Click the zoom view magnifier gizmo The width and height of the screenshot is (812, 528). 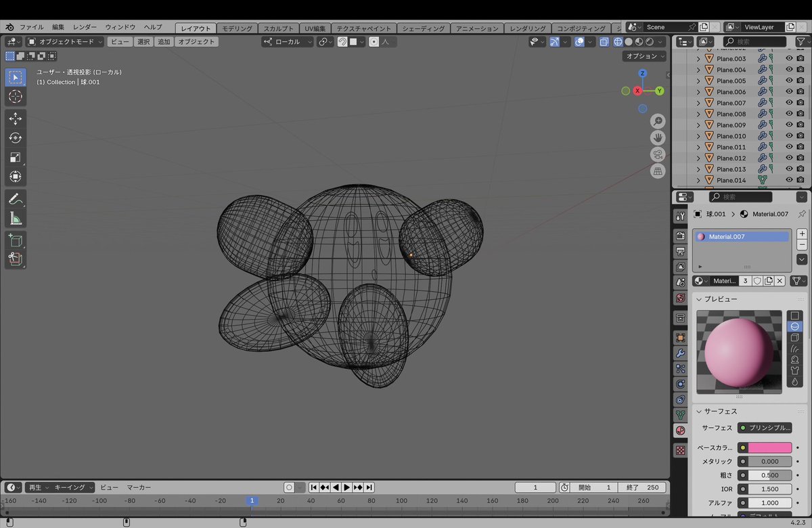pyautogui.click(x=658, y=121)
